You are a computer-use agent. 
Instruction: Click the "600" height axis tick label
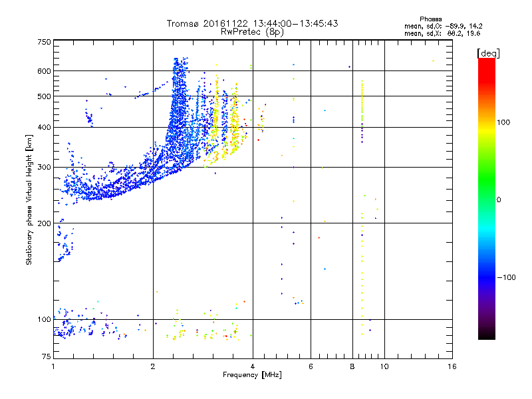coord(44,71)
